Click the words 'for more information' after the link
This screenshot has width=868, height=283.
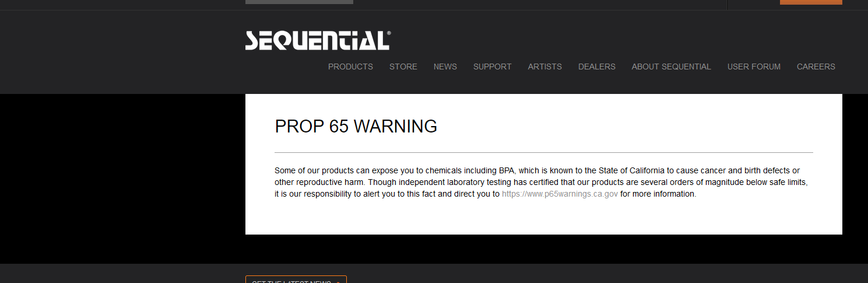click(x=658, y=194)
